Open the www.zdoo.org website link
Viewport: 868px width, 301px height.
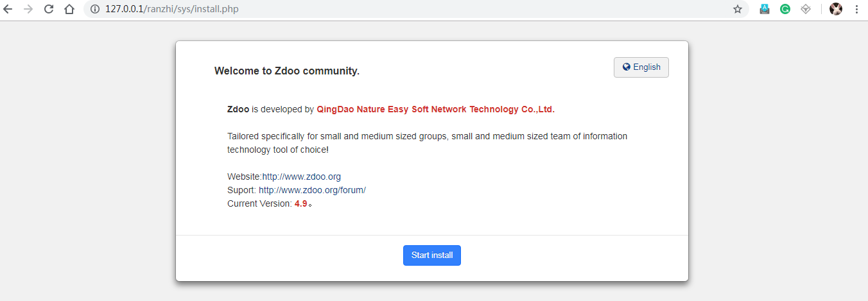click(301, 177)
